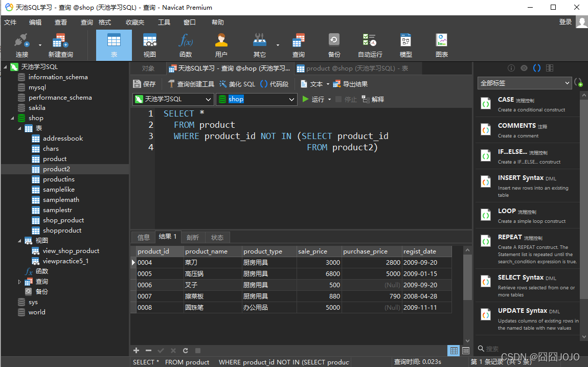Image resolution: width=588 pixels, height=367 pixels.
Task: Collapse the 视图 views tree node
Action: tap(19, 241)
